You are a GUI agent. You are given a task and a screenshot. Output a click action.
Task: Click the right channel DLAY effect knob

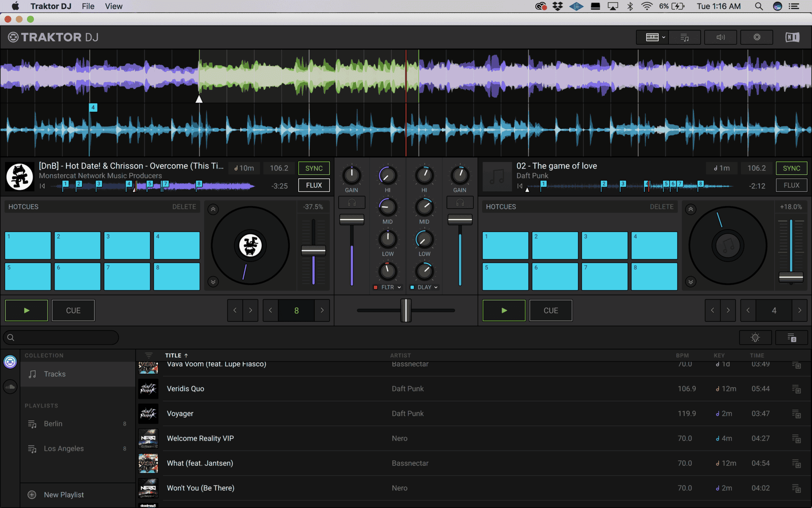tap(424, 271)
